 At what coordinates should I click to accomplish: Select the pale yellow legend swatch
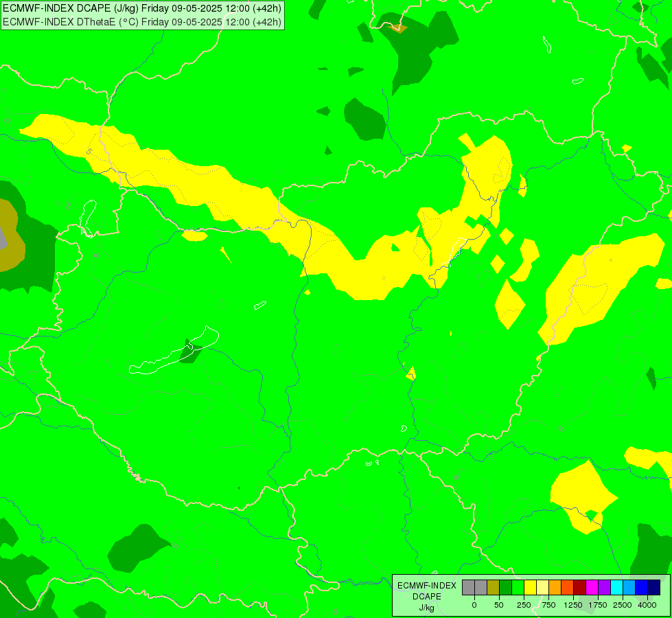[542, 587]
